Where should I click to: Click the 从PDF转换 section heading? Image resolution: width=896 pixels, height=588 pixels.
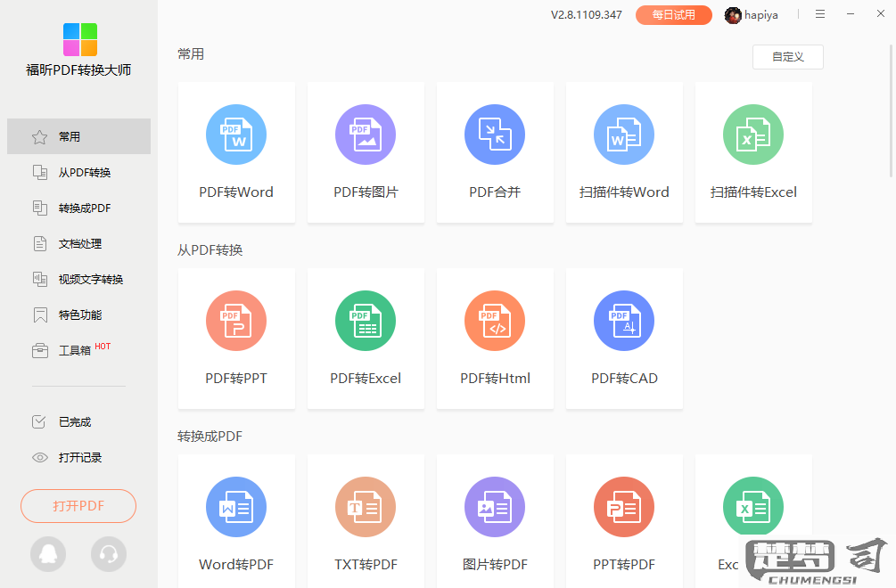[210, 250]
